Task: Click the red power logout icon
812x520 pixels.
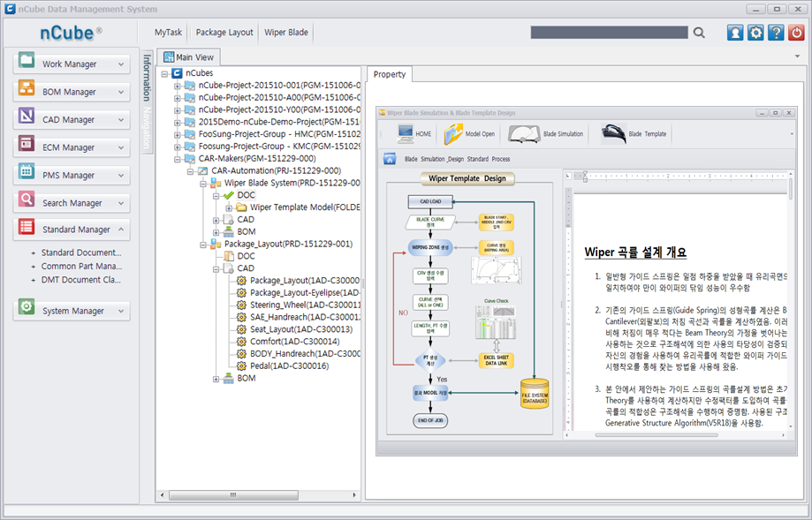Action: (796, 33)
